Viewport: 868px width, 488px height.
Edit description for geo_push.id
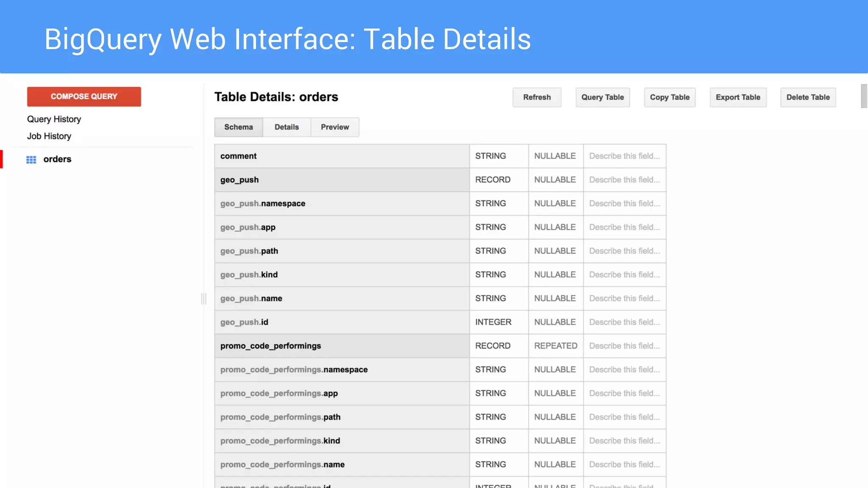tap(625, 322)
